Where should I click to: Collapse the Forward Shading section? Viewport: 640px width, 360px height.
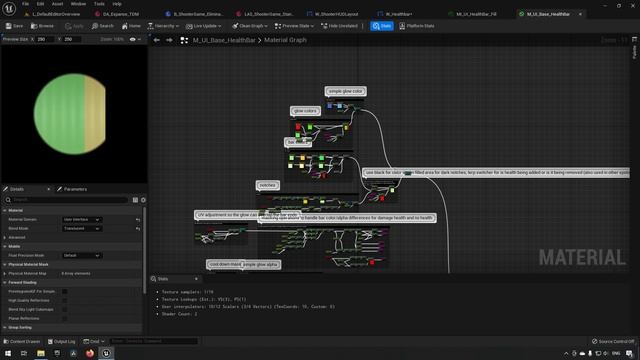(5, 282)
